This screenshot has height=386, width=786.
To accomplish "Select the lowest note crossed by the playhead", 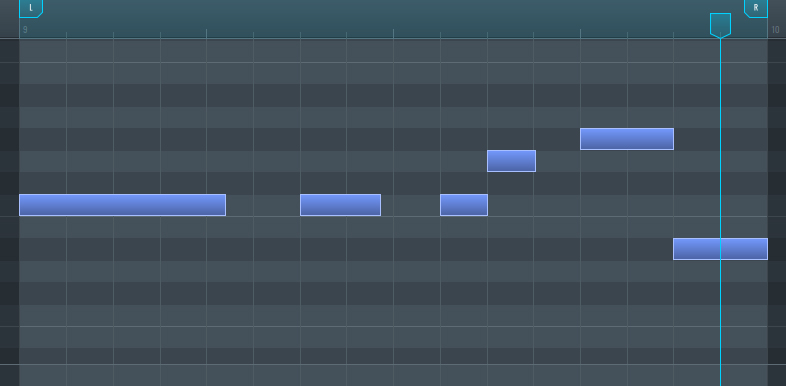I will [720, 249].
